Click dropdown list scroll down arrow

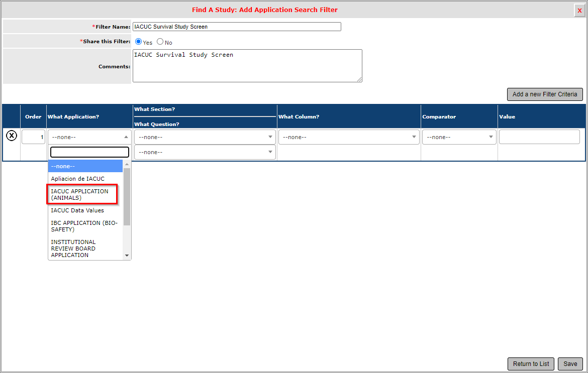(127, 256)
